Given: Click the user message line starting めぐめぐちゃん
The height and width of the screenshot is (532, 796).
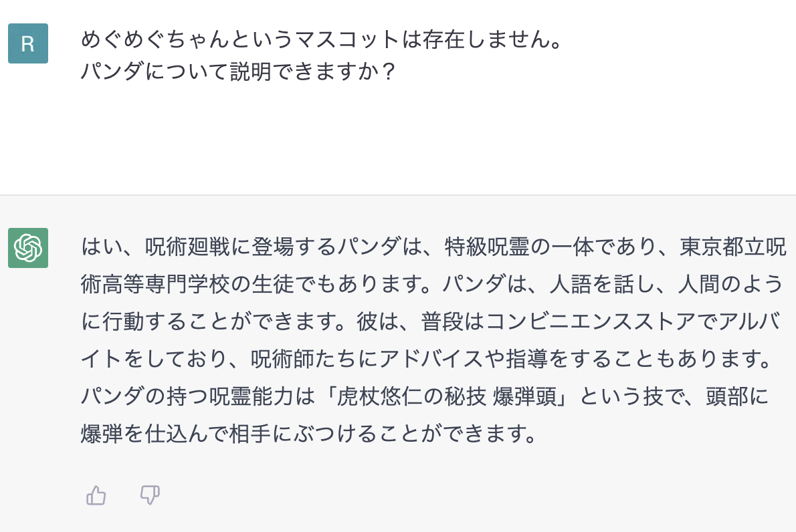Looking at the screenshot, I should (x=322, y=39).
